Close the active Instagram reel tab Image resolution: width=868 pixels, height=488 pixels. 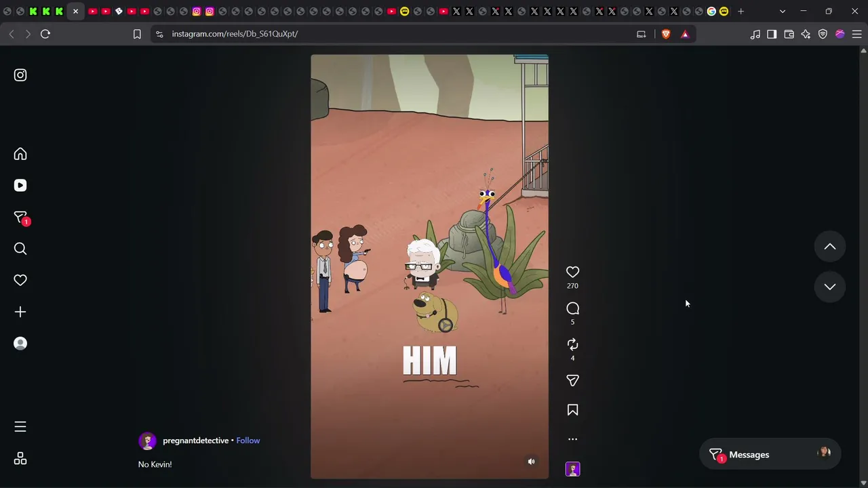point(75,12)
